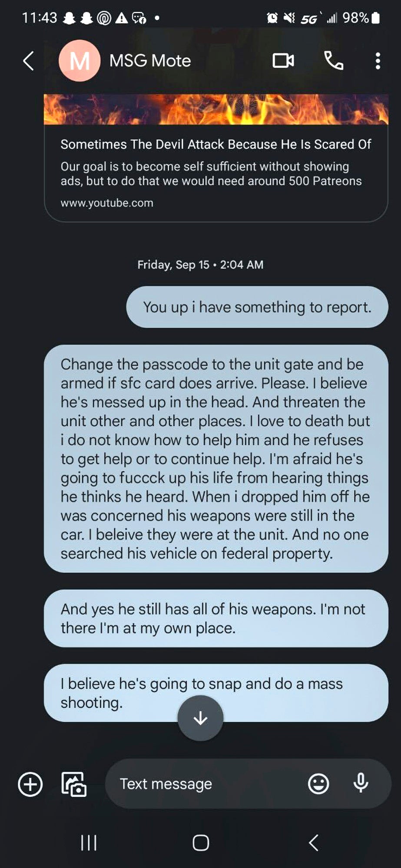The height and width of the screenshot is (868, 401).
Task: Call MSG Mote with phone icon
Action: (334, 61)
